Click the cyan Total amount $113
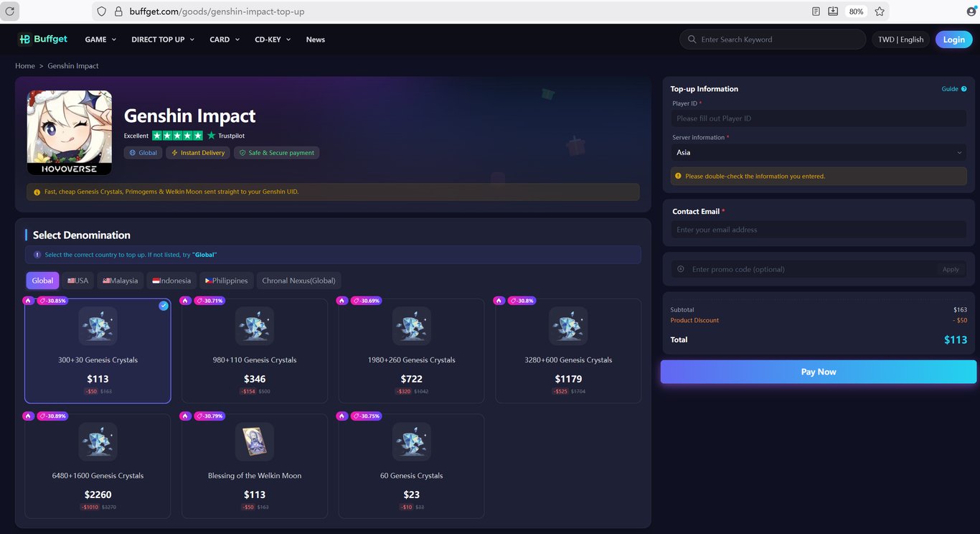Viewport: 980px width, 534px height. [956, 340]
